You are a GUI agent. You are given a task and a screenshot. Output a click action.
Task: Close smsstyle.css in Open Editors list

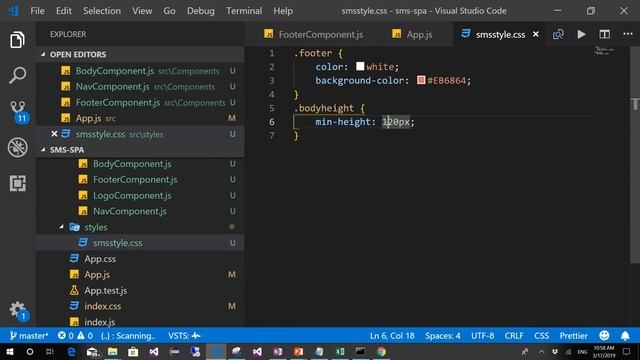tap(54, 134)
